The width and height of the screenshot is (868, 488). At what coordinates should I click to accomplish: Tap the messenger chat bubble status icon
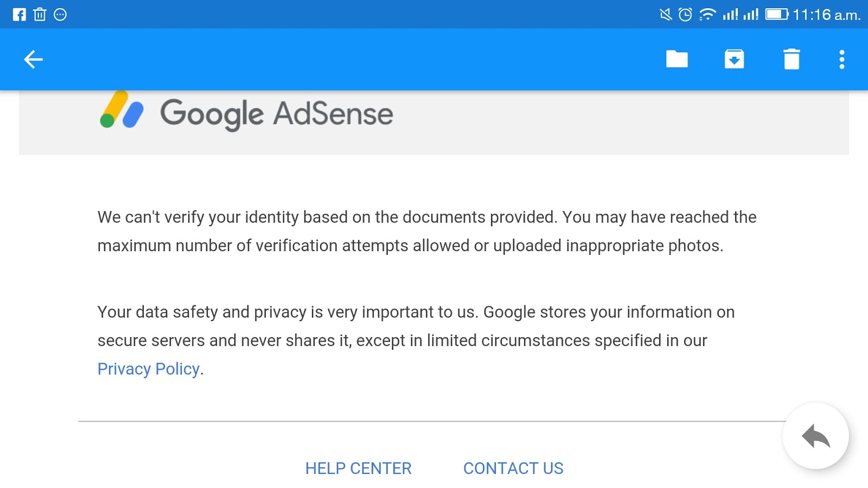(x=60, y=15)
